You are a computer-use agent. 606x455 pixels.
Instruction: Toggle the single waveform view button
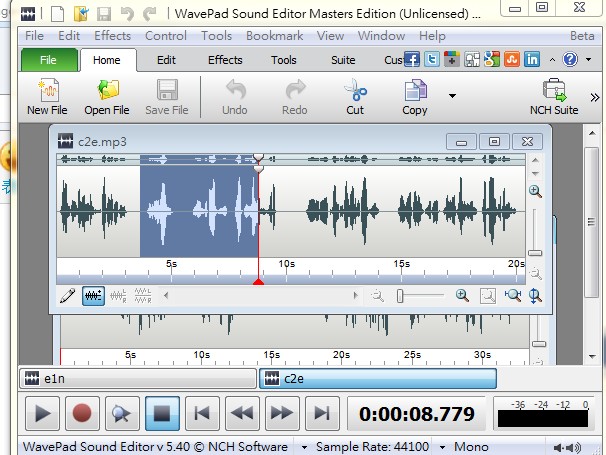[x=93, y=296]
